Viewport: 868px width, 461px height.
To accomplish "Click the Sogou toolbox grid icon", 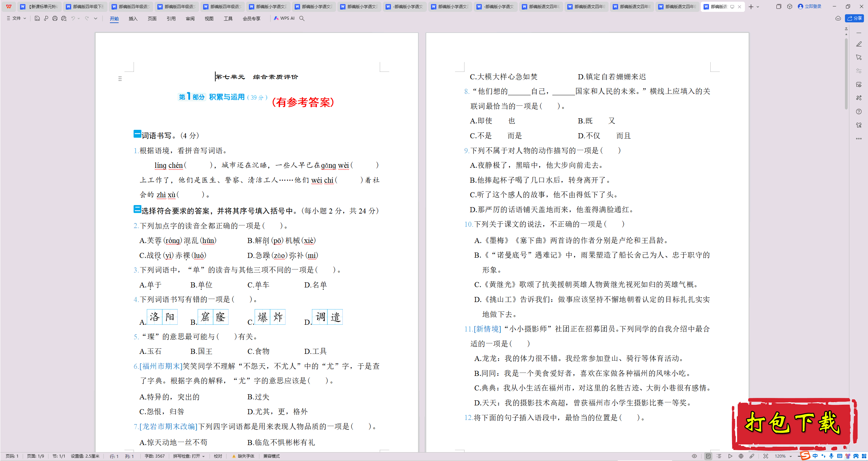I will pyautogui.click(x=864, y=456).
